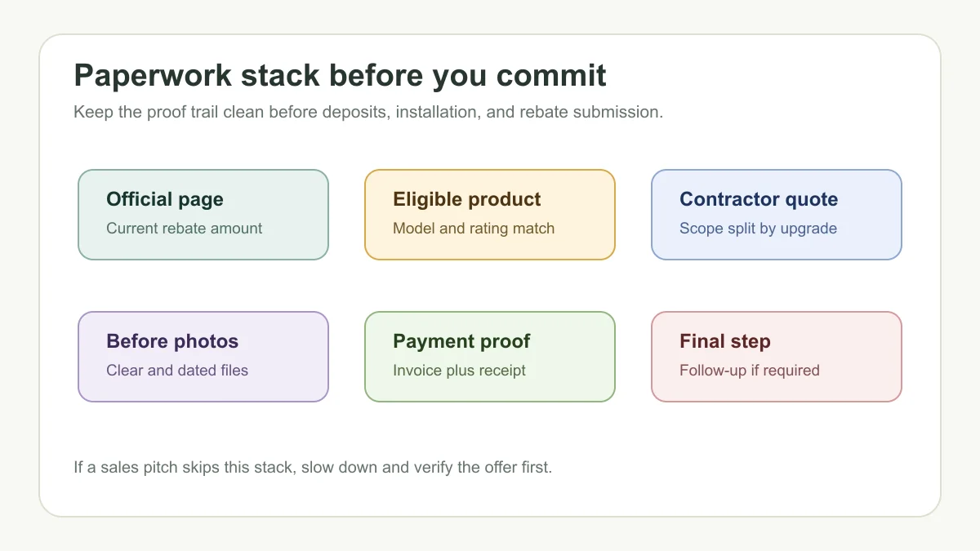This screenshot has width=980, height=551.
Task: Click the Official page card
Action: [203, 215]
